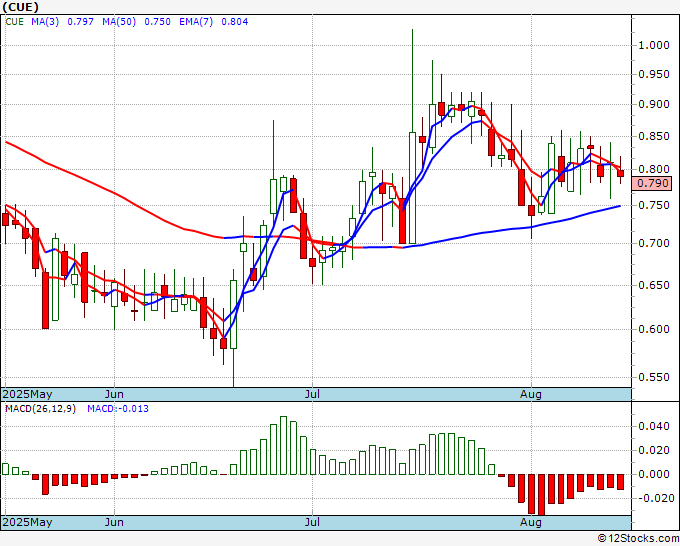Click the 0.650 price axis label
The height and width of the screenshot is (546, 680).
pyautogui.click(x=654, y=285)
